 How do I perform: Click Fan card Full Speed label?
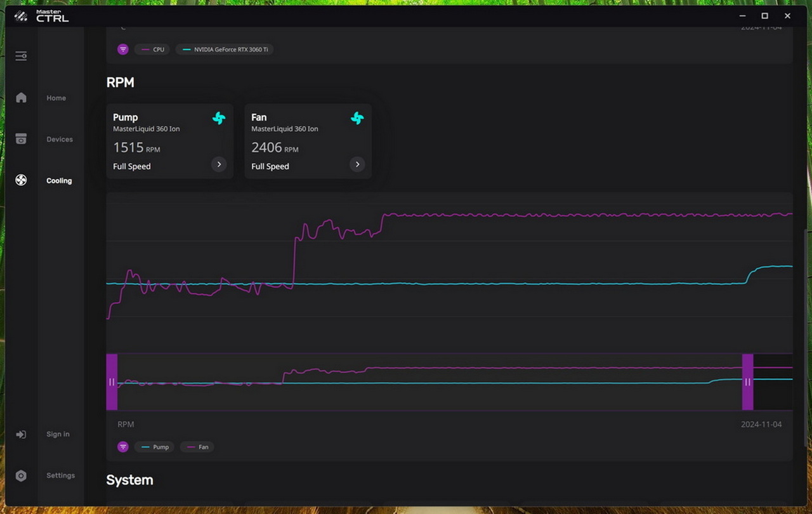(x=270, y=166)
